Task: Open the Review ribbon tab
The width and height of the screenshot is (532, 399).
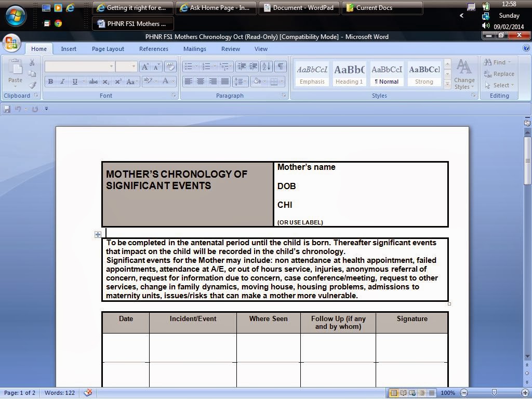Action: (231, 49)
